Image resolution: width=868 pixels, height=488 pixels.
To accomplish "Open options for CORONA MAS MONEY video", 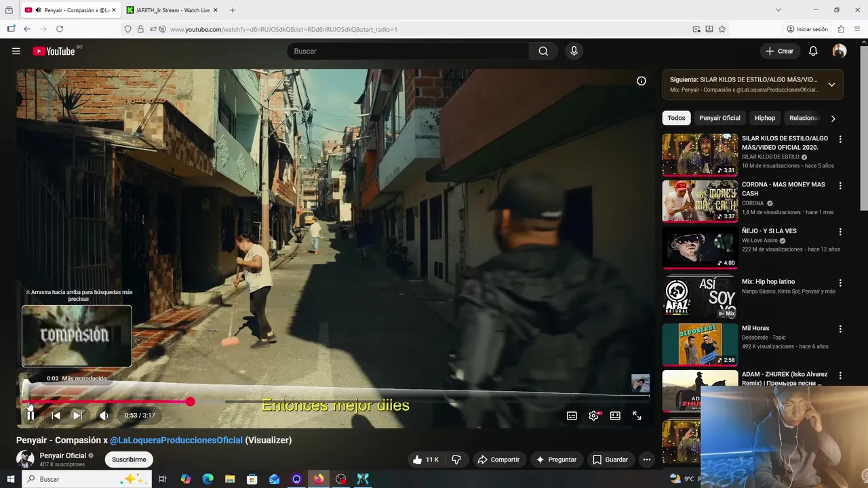I will click(x=840, y=186).
